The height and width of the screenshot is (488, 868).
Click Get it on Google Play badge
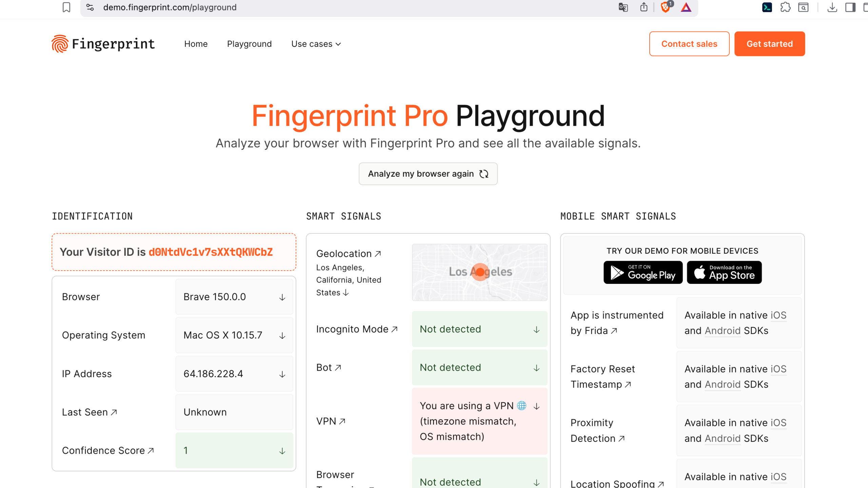(643, 272)
